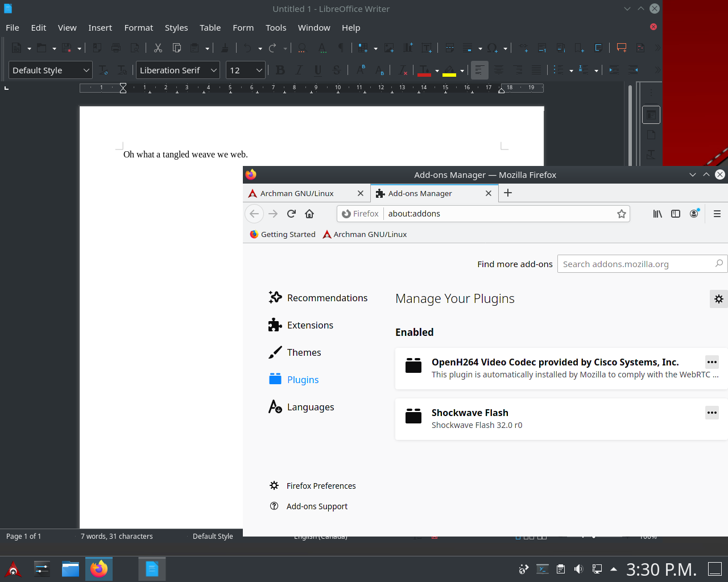Expand the font color dropdown arrow
The height and width of the screenshot is (582, 728).
coord(437,71)
